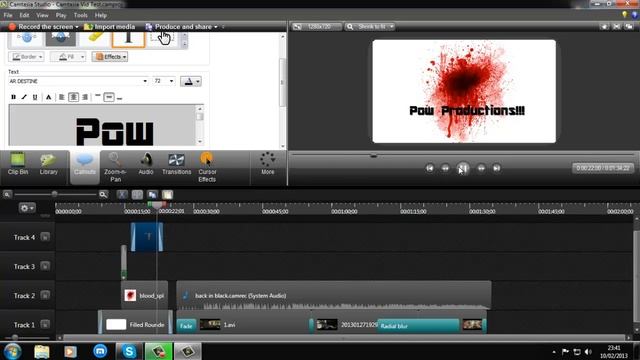
Task: Click the timeline zoom slider handle
Action: [x=54, y=194]
